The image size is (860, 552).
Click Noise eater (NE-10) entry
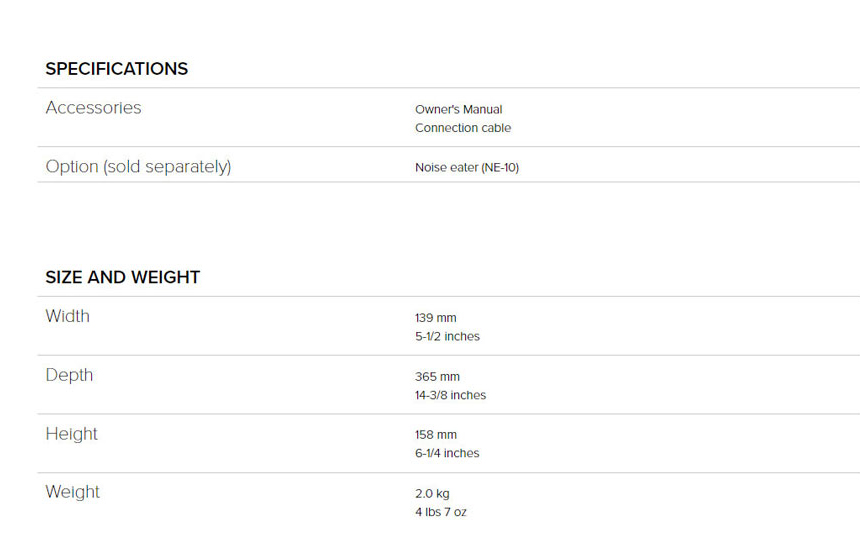coord(467,167)
